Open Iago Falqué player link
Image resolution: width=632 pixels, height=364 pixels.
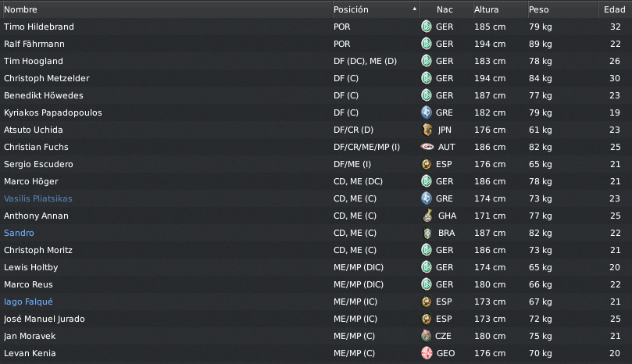28,302
